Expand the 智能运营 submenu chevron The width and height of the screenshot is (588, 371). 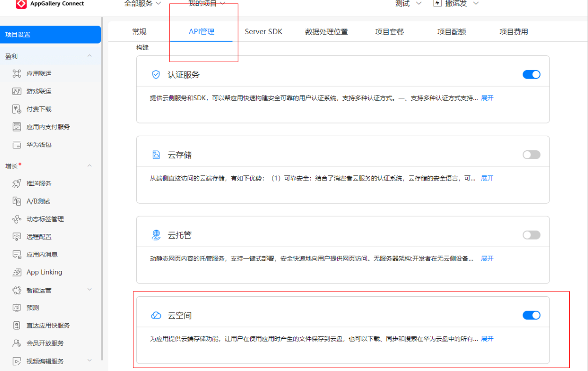click(x=89, y=290)
